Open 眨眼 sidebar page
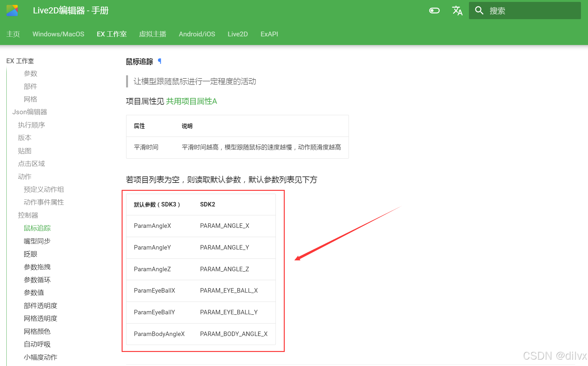588x366 pixels. click(x=31, y=254)
